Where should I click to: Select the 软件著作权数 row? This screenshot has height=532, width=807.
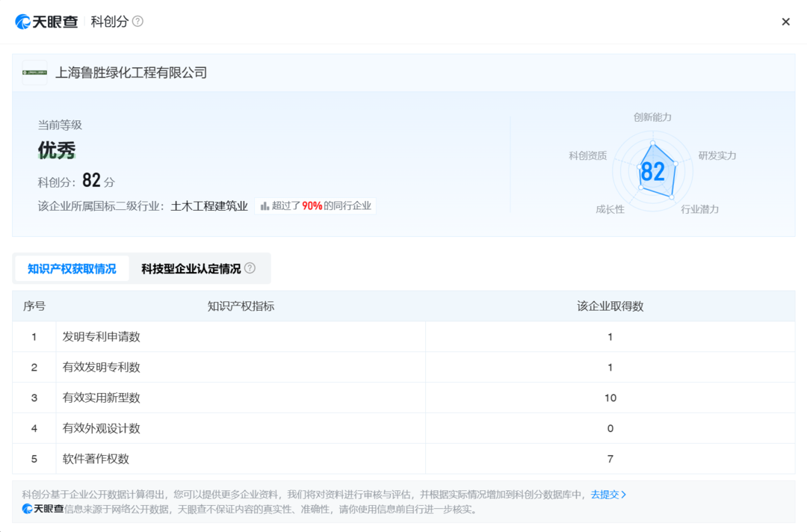(403, 459)
